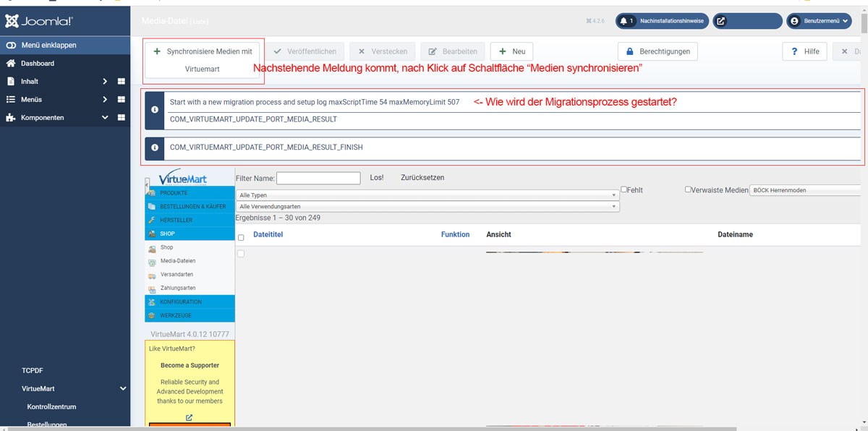Check the Verwaiste Medien checkbox
Image resolution: width=868 pixels, height=431 pixels.
[x=689, y=189]
